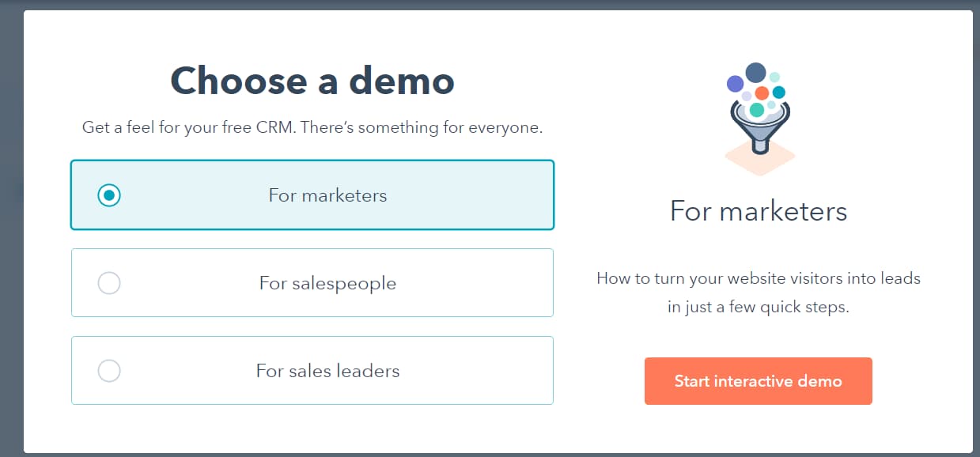Click the green circle inside the funnel
This screenshot has width=980, height=457.
[x=757, y=110]
